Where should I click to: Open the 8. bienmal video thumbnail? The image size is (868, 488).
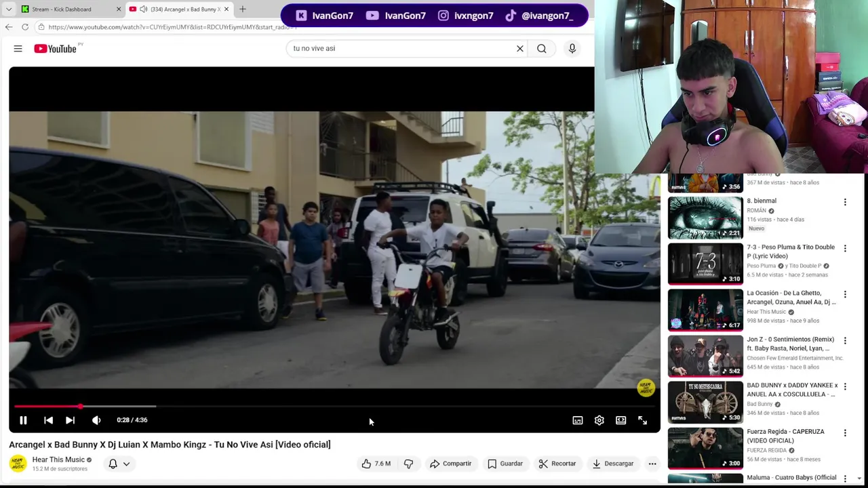705,218
